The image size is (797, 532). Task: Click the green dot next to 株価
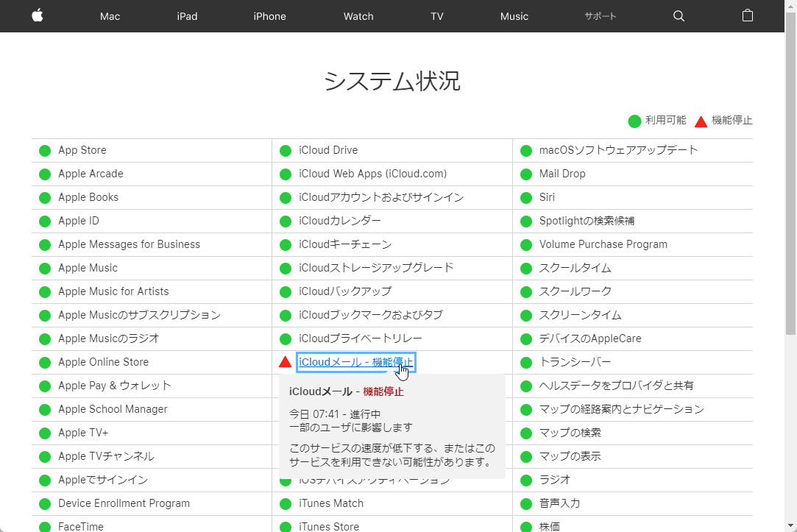526,526
